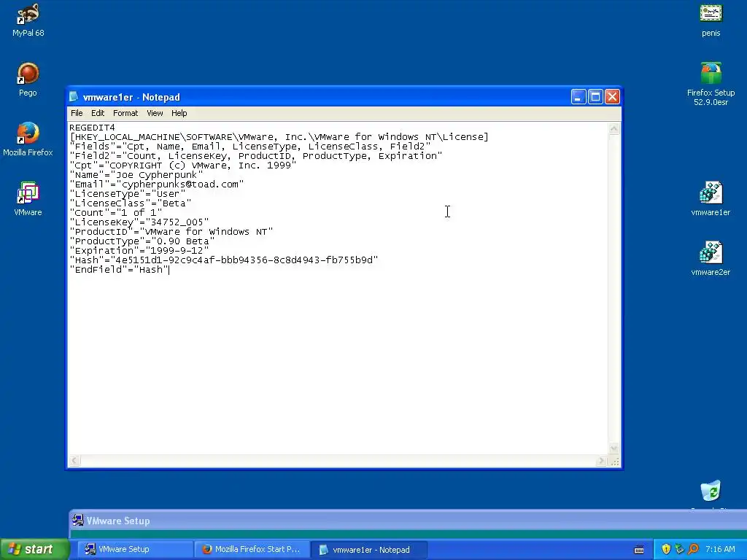Click the taskbar clock showing 7:16 AM

720,549
